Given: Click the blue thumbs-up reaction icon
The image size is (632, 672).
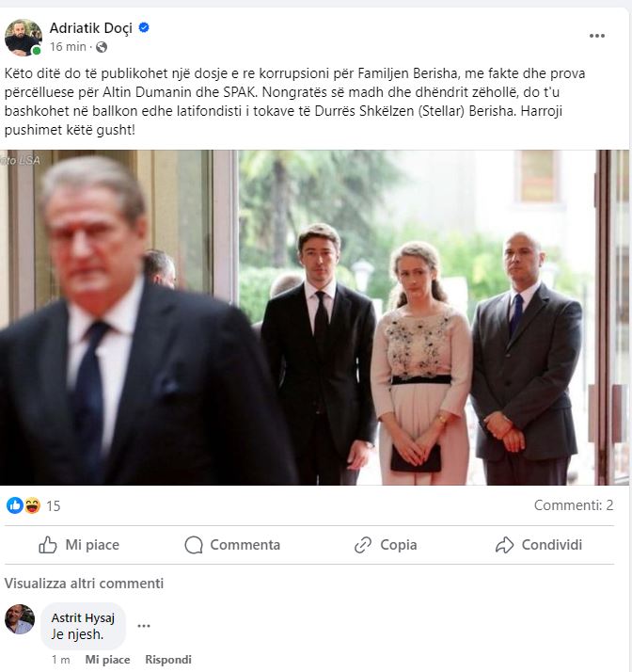Looking at the screenshot, I should [14, 505].
